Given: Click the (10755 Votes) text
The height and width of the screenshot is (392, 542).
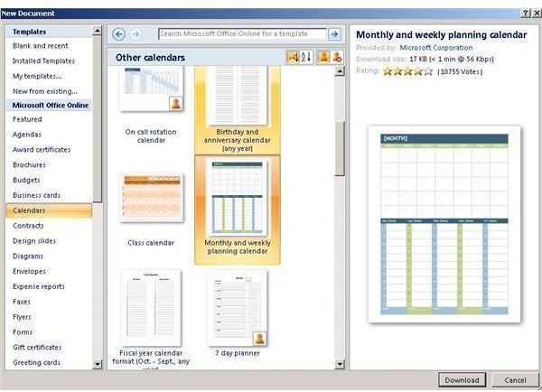Looking at the screenshot, I should point(460,71).
